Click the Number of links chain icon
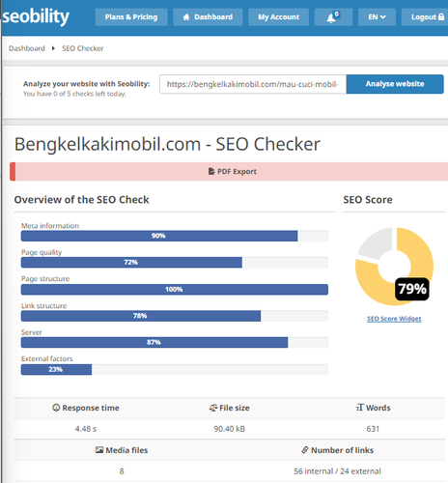The height and width of the screenshot is (483, 448). tap(304, 450)
